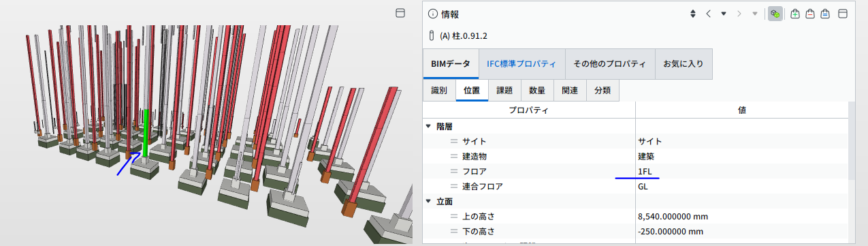Click the up-down sort arrows in info header
868x246 pixels.
coord(693,14)
